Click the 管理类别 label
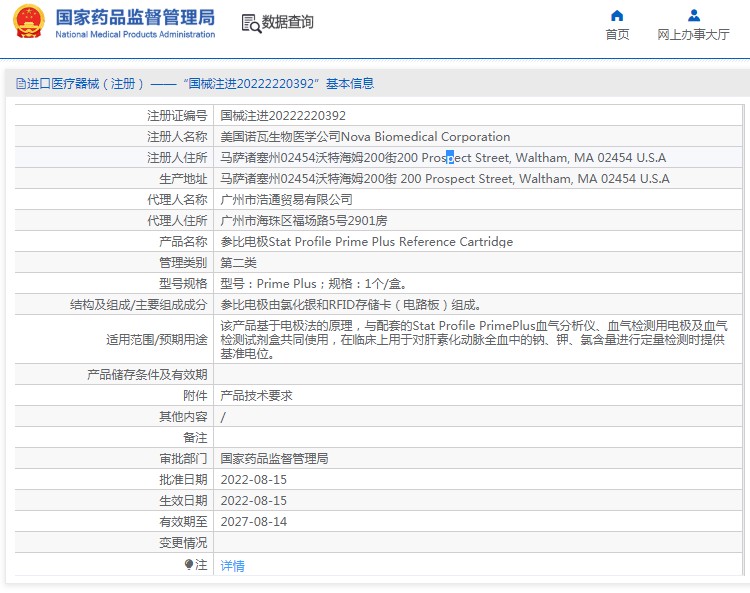Viewport: 750px width, 593px height. tap(183, 263)
